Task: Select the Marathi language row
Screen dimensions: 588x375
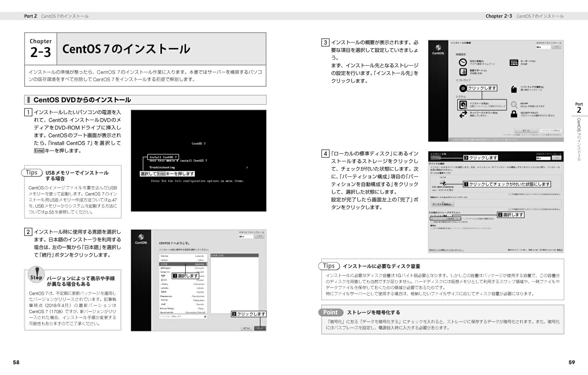Action: tap(183, 304)
